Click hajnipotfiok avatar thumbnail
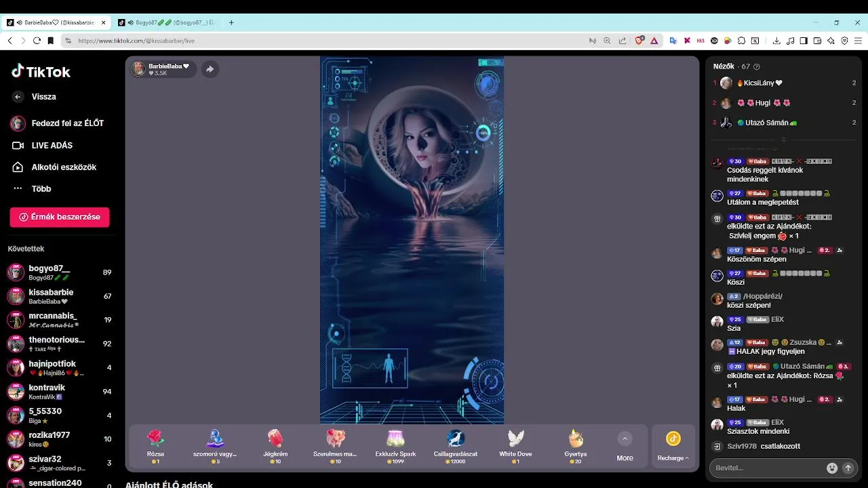868x488 pixels. click(x=16, y=367)
